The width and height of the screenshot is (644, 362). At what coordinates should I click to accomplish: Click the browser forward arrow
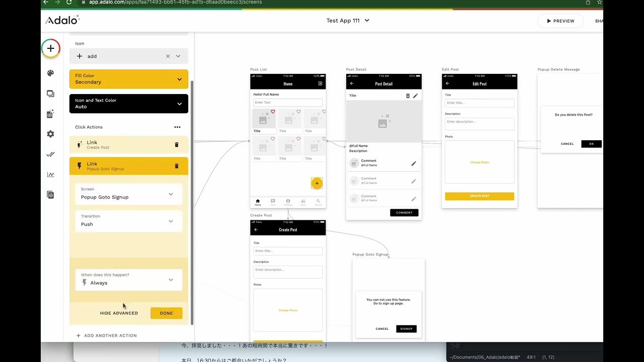coord(57,2)
